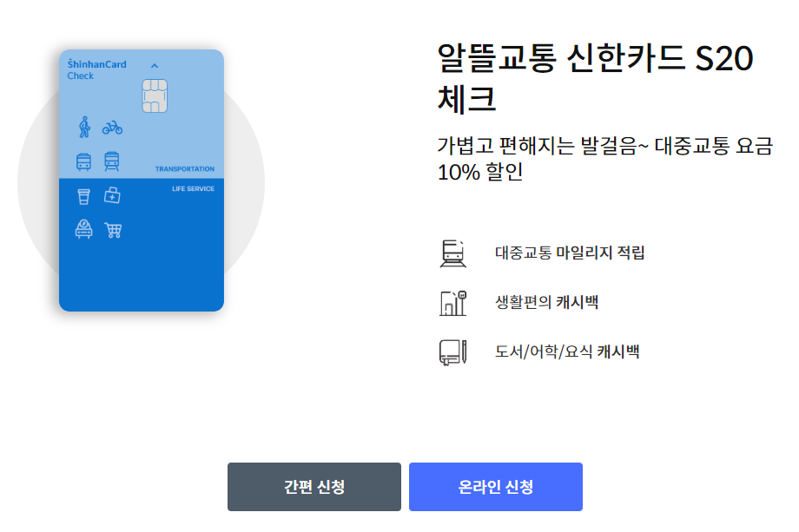Click the ShinhanCard Check logo text
This screenshot has height=532, width=799.
coord(96,69)
